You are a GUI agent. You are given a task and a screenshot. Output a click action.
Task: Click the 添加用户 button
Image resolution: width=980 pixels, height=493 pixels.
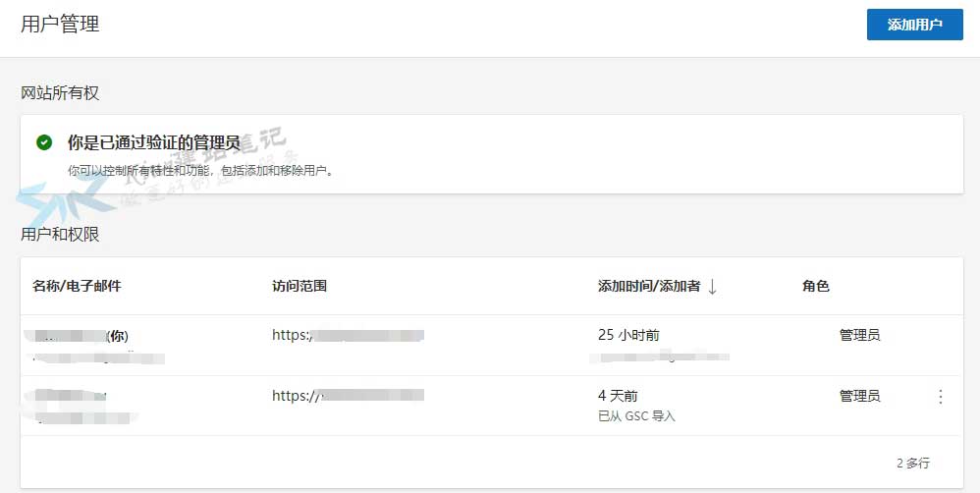click(x=914, y=25)
